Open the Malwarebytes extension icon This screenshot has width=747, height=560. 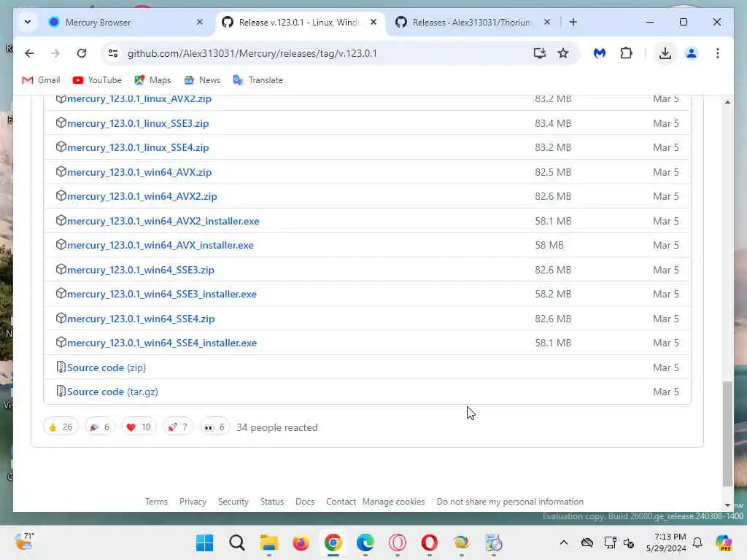coord(600,53)
